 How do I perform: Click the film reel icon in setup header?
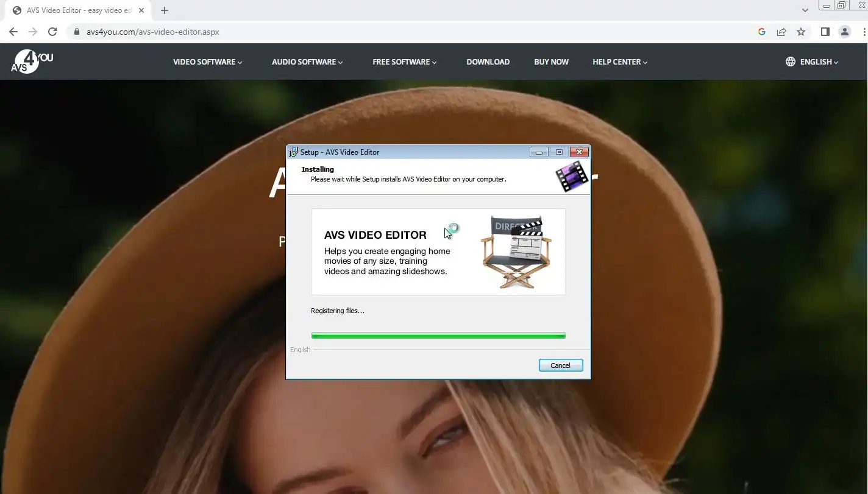click(571, 177)
